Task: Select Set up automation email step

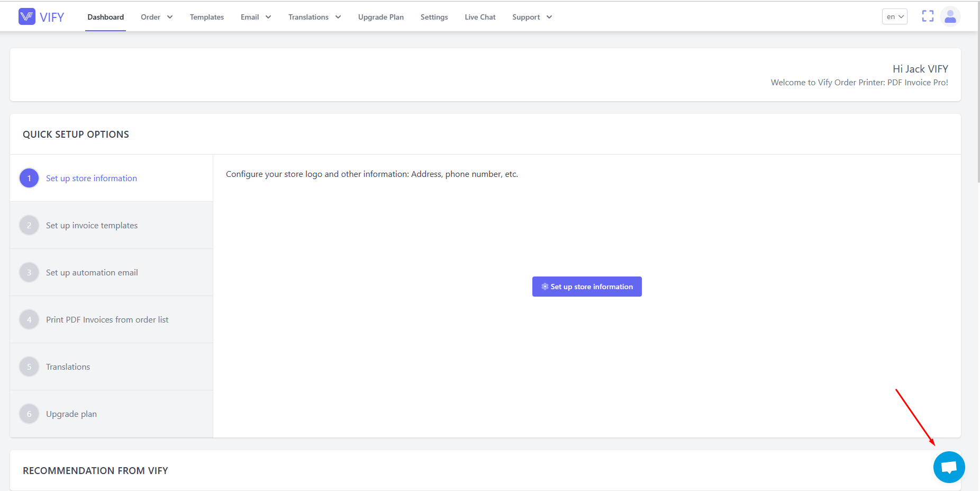Action: coord(112,272)
